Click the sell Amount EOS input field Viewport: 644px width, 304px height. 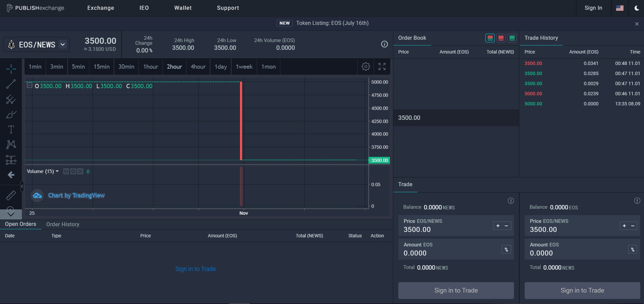pyautogui.click(x=582, y=249)
